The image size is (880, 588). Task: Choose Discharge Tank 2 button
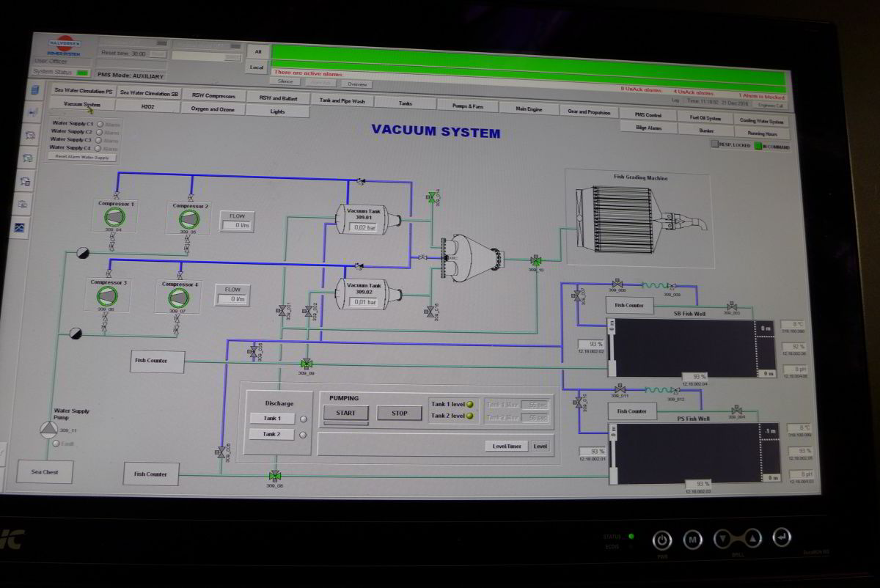(272, 434)
